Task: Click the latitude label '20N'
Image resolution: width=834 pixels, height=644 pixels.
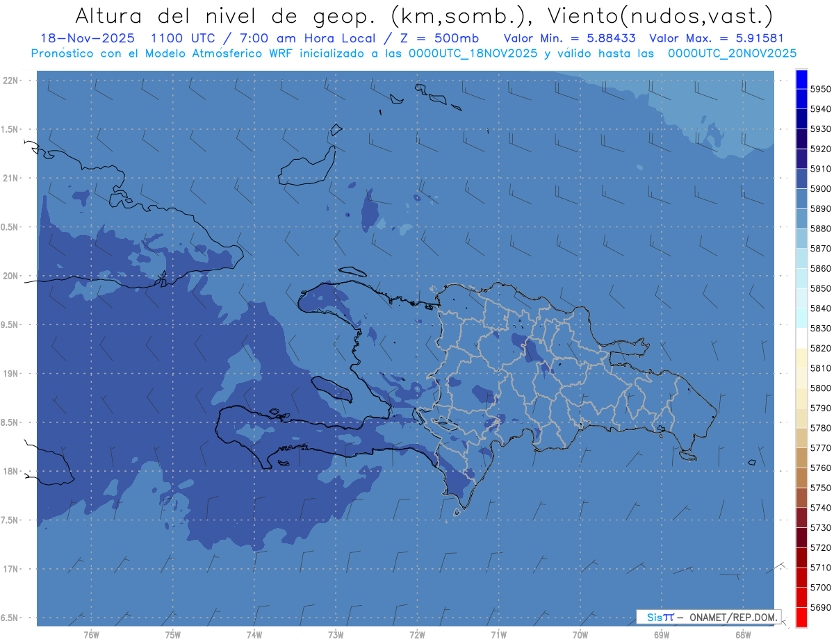Action: point(11,276)
